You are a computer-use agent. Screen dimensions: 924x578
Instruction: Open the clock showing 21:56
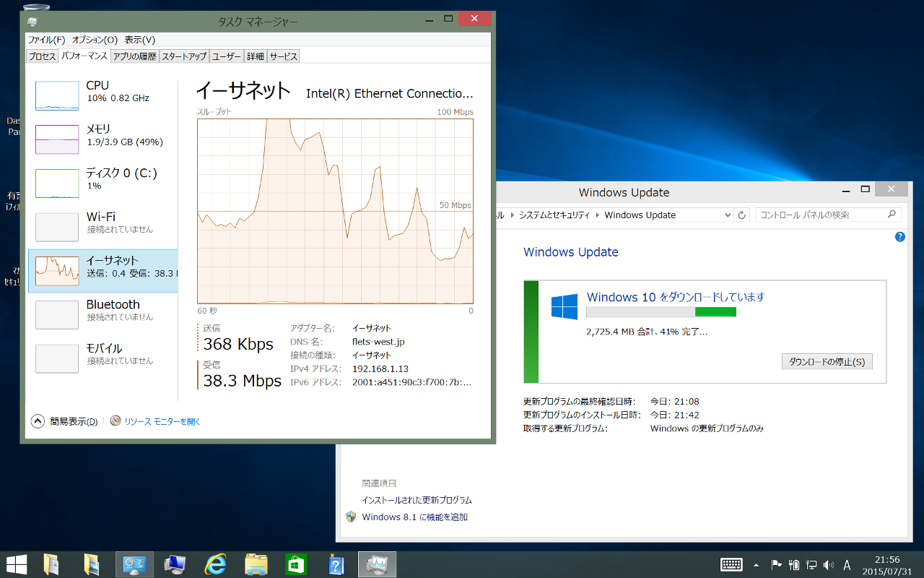click(x=886, y=565)
